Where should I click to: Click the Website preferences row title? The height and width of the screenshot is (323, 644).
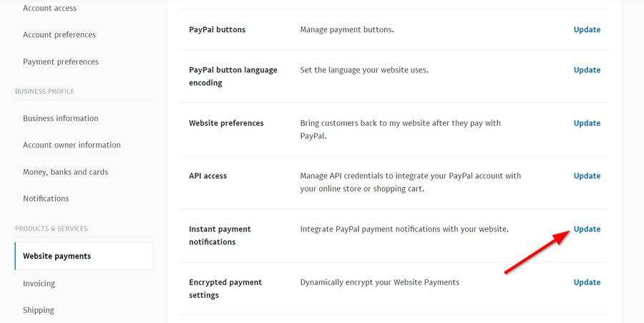tap(226, 123)
